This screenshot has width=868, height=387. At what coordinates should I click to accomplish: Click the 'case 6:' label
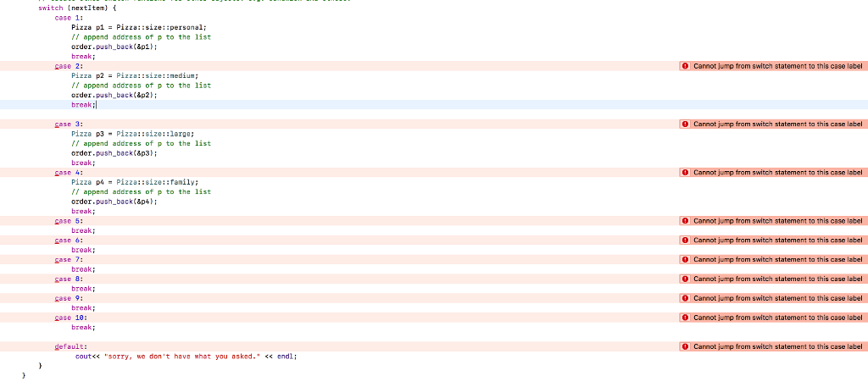point(69,240)
